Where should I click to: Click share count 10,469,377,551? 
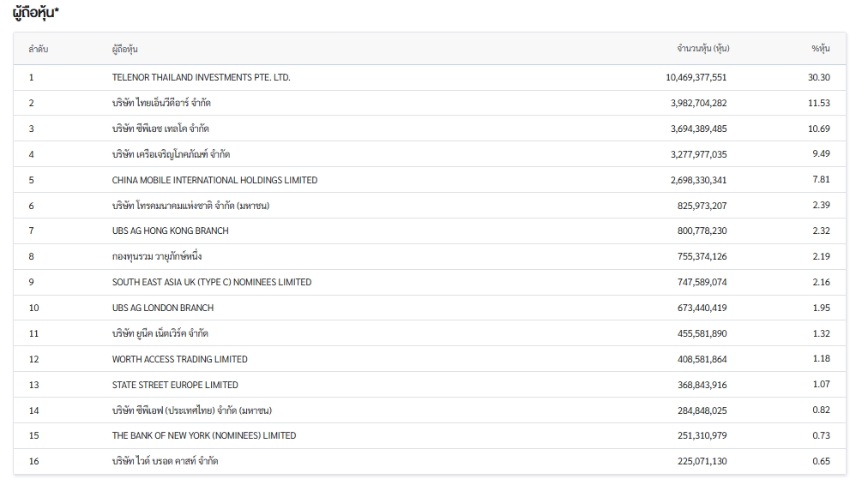pyautogui.click(x=696, y=77)
